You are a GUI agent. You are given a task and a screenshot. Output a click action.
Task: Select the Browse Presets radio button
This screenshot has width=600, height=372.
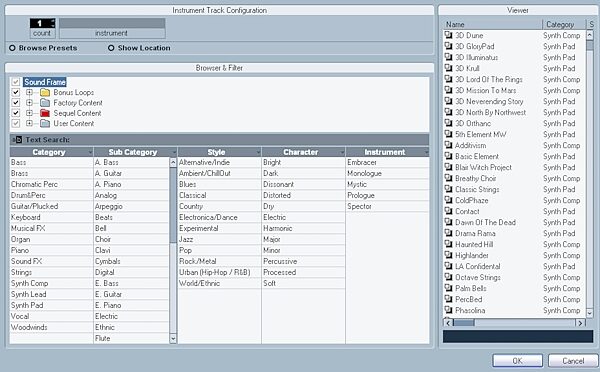point(12,48)
